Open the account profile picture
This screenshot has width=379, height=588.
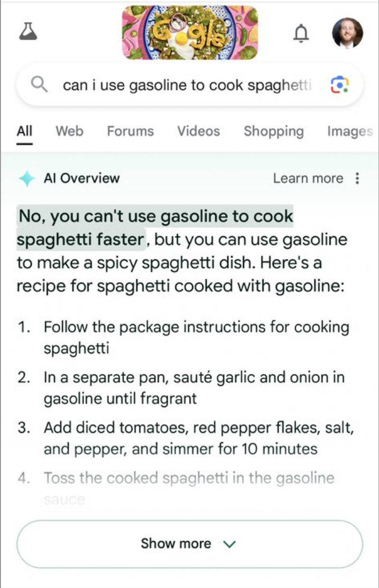(x=347, y=33)
